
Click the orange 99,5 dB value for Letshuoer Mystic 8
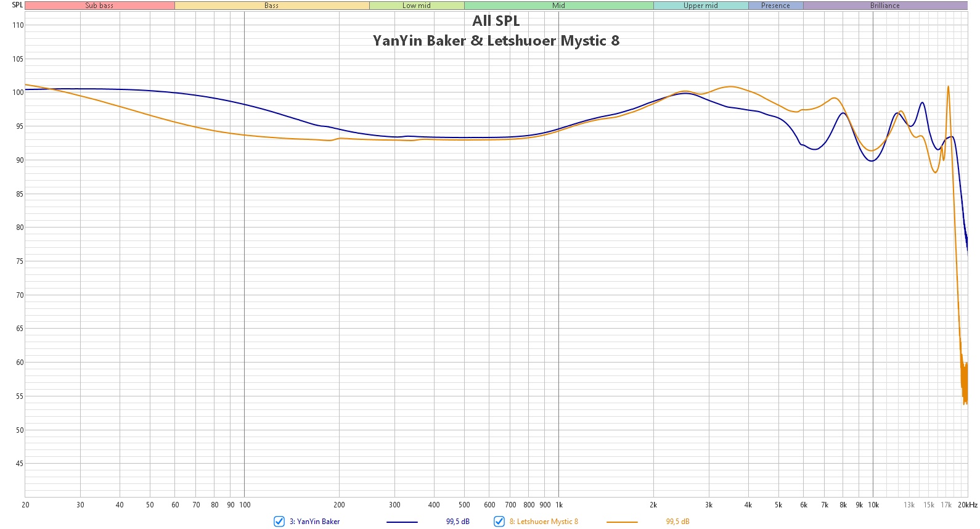click(x=678, y=522)
